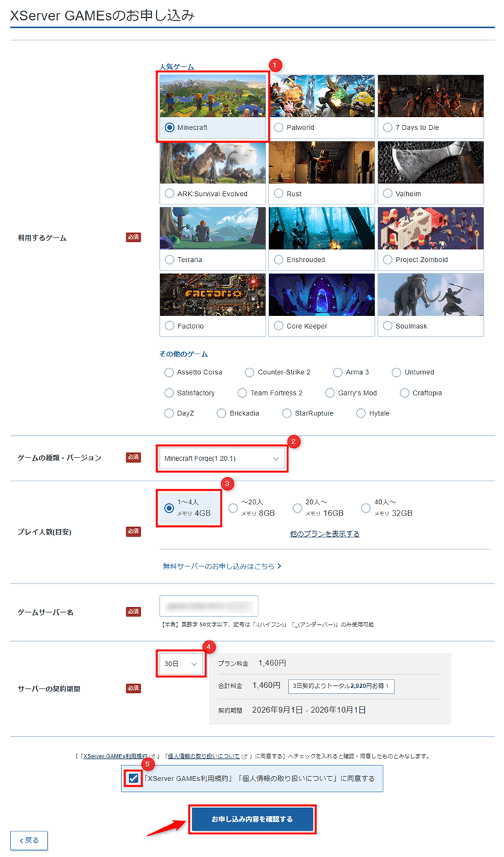Click the Minecraft game thumbnail image
The image size is (504, 857).
coord(213,96)
